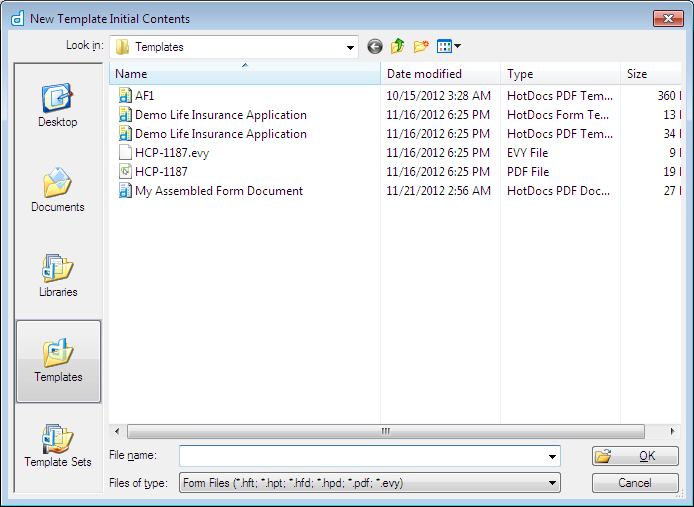Click OK to open the selected file
The height and width of the screenshot is (507, 694).
[635, 456]
